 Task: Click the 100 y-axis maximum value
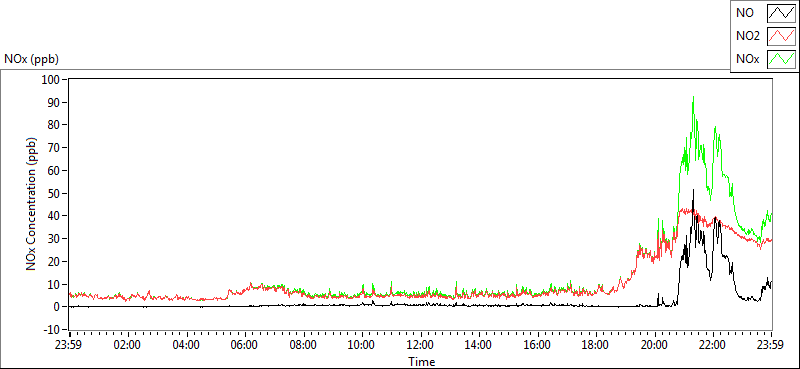(x=51, y=80)
